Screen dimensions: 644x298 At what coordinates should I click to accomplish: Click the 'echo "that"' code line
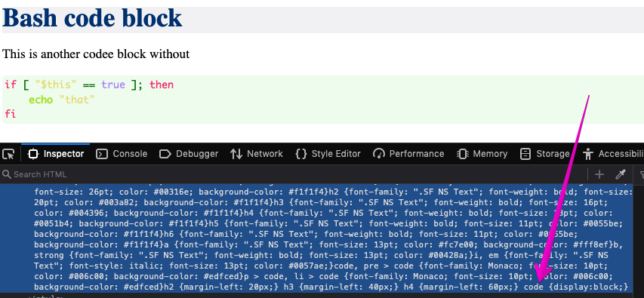coord(62,100)
